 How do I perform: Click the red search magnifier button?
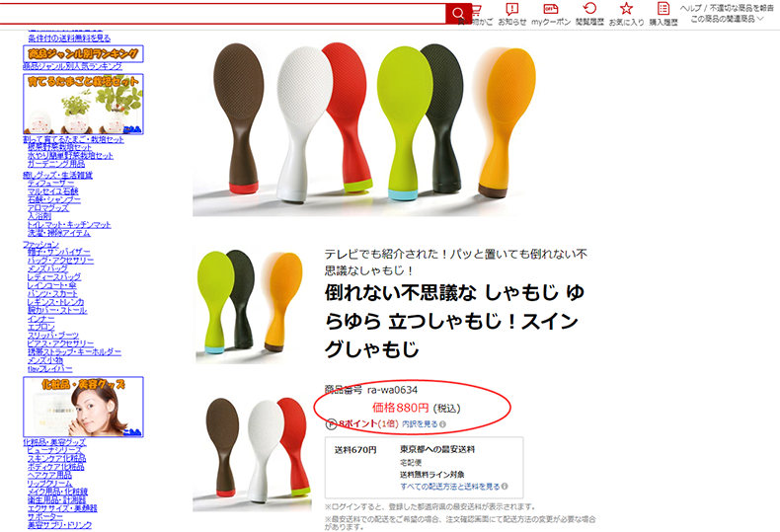458,14
